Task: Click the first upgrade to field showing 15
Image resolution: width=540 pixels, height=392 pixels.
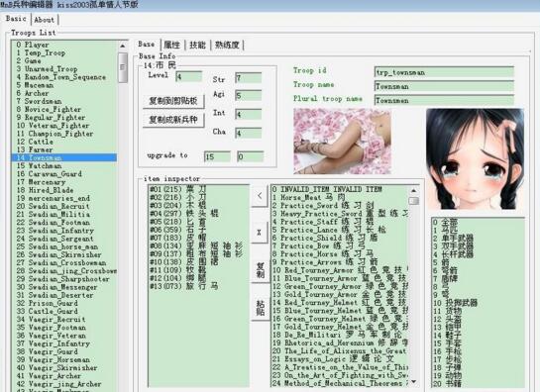Action: (217, 156)
